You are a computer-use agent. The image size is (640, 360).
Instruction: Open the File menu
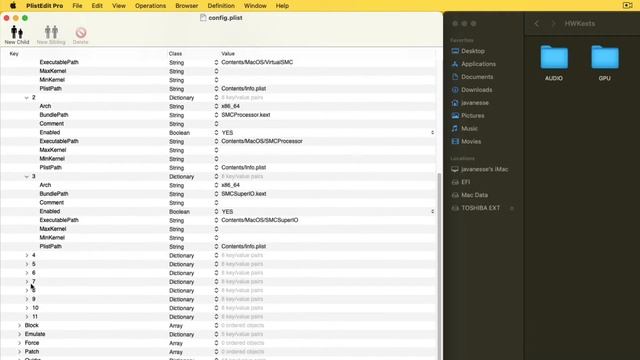77,6
